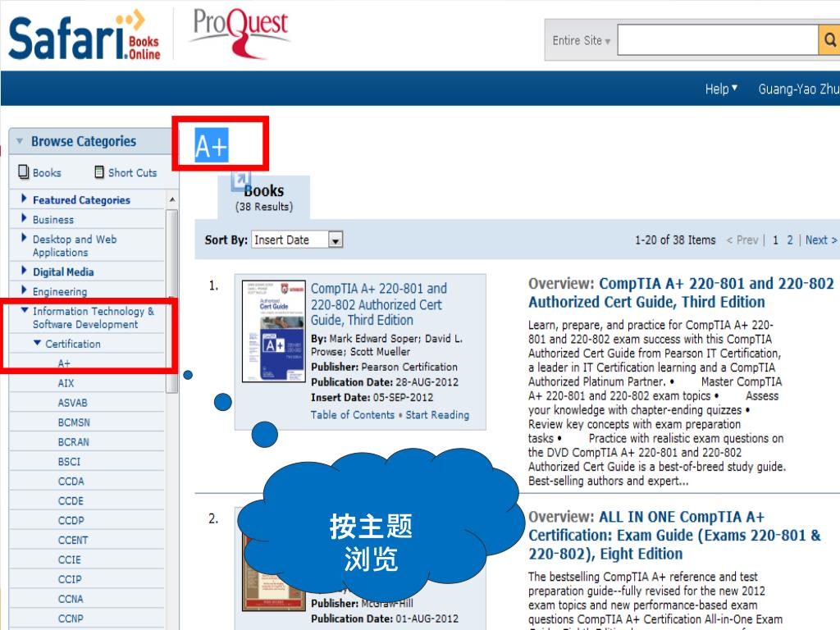Select the BSCI category
Viewport: 840px width, 630px height.
[69, 462]
